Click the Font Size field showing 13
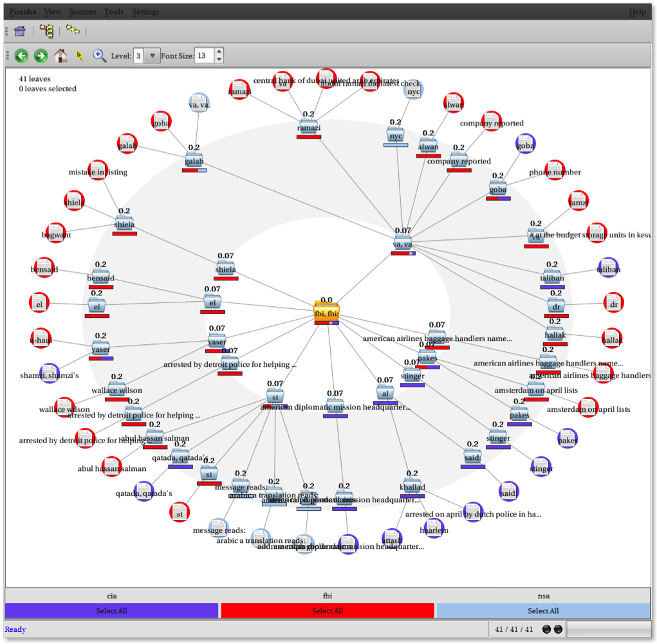This screenshot has height=644, width=657. [205, 56]
